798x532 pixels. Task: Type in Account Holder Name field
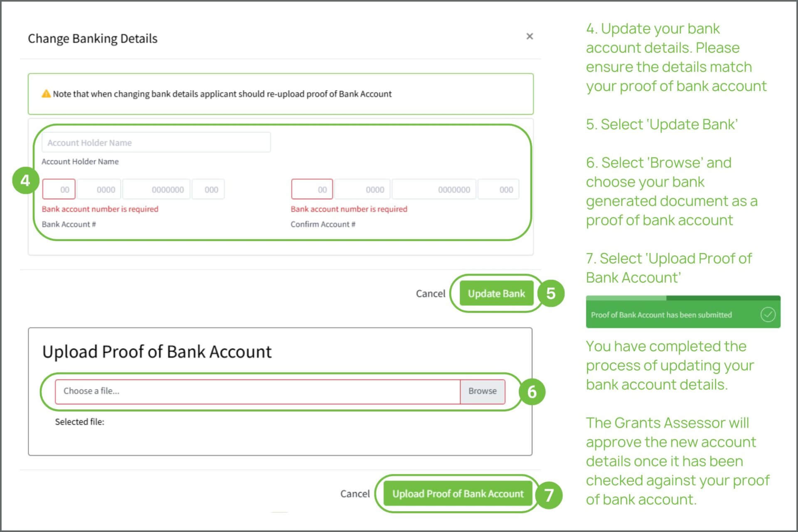(156, 143)
